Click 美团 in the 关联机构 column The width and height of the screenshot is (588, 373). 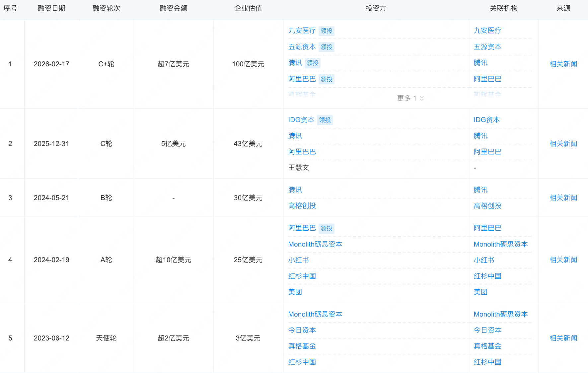(480, 292)
